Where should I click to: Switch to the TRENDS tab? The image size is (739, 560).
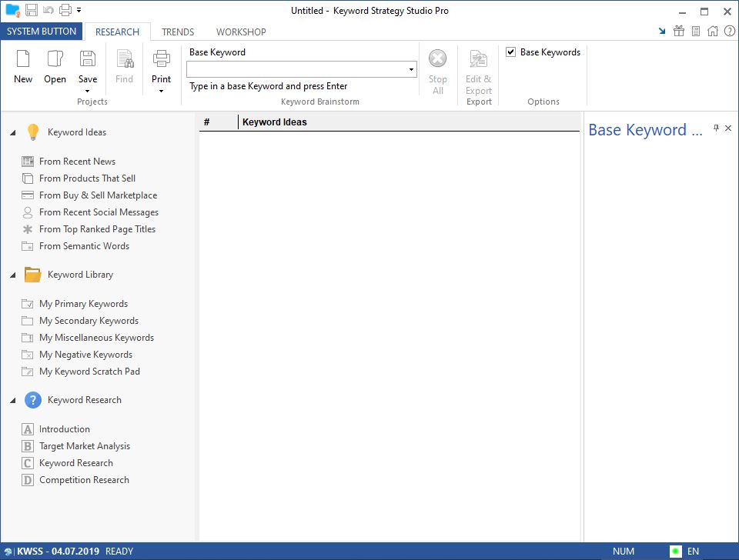pyautogui.click(x=178, y=32)
